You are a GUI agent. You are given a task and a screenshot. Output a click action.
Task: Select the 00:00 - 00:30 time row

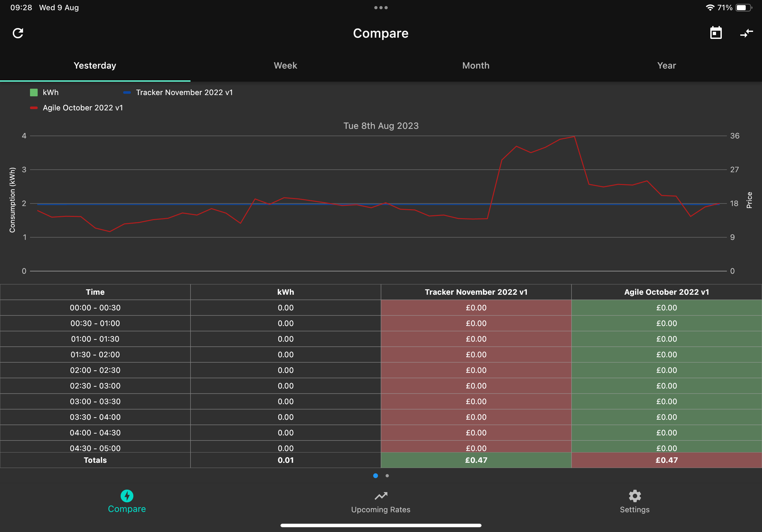pyautogui.click(x=95, y=307)
